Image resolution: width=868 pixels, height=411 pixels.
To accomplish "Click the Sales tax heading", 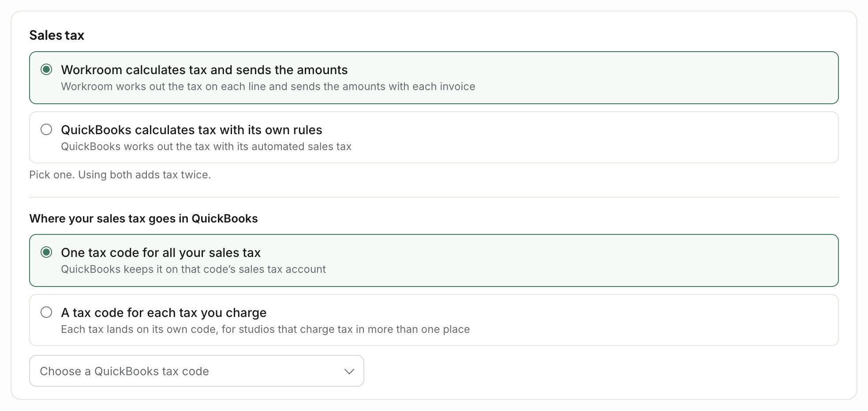I will pos(57,35).
